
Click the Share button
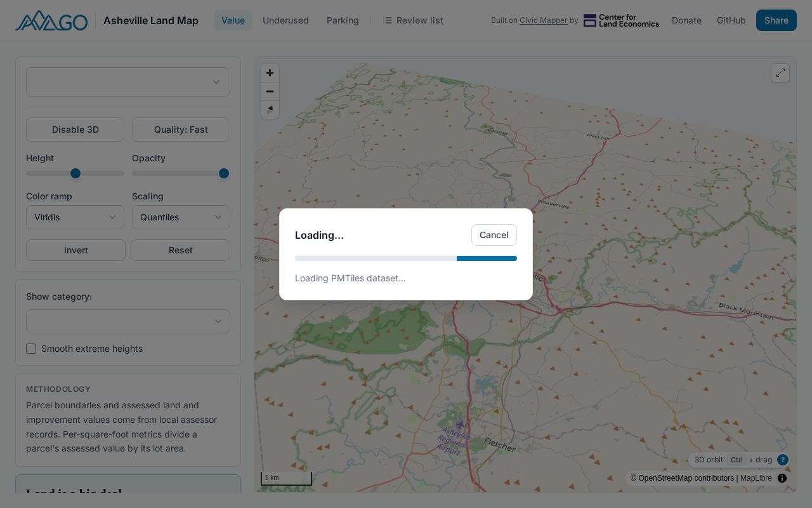pos(776,20)
